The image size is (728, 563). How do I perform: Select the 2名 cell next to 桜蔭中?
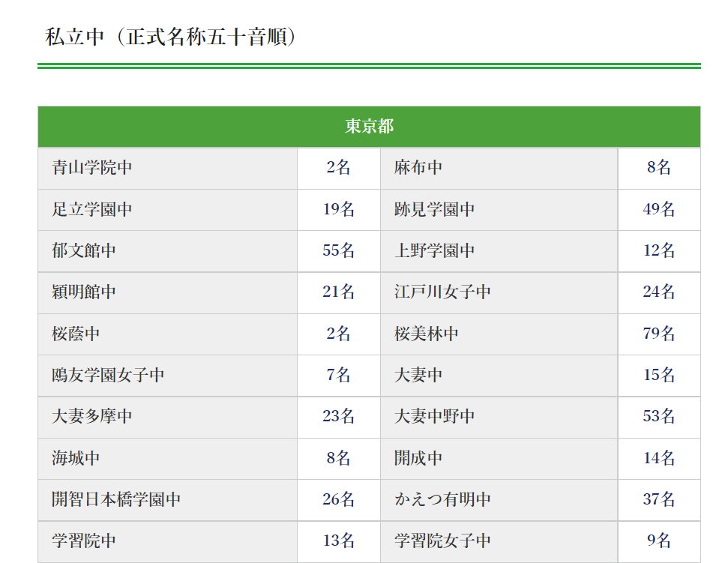coord(338,334)
